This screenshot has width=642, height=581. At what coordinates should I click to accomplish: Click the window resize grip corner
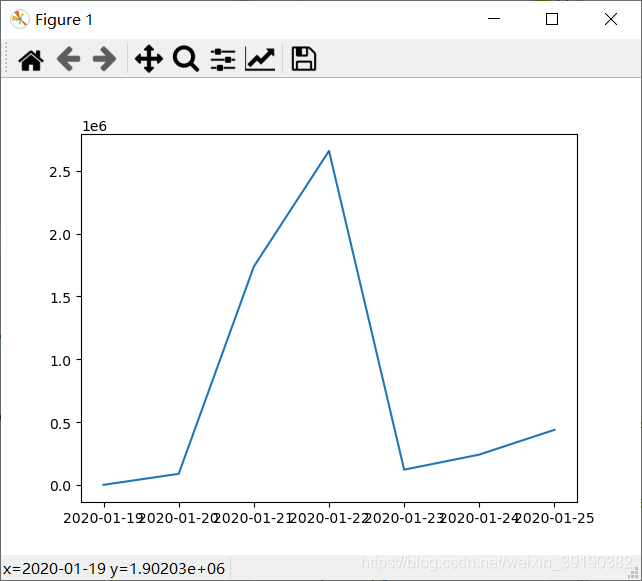pyautogui.click(x=633, y=572)
